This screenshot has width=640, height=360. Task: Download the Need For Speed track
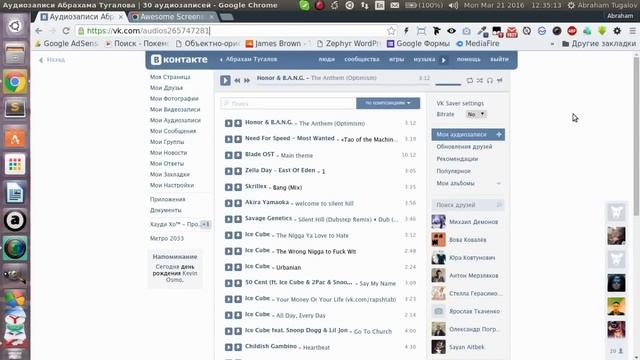tap(238, 139)
